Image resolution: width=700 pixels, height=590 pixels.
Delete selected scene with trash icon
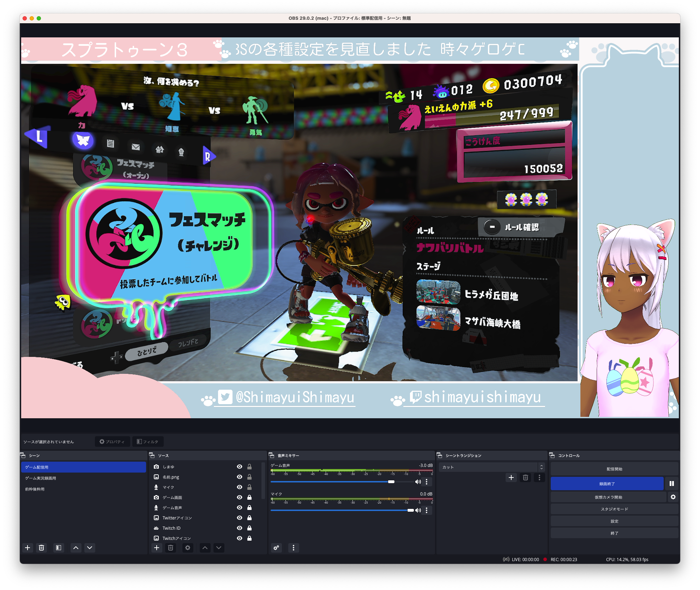click(41, 548)
